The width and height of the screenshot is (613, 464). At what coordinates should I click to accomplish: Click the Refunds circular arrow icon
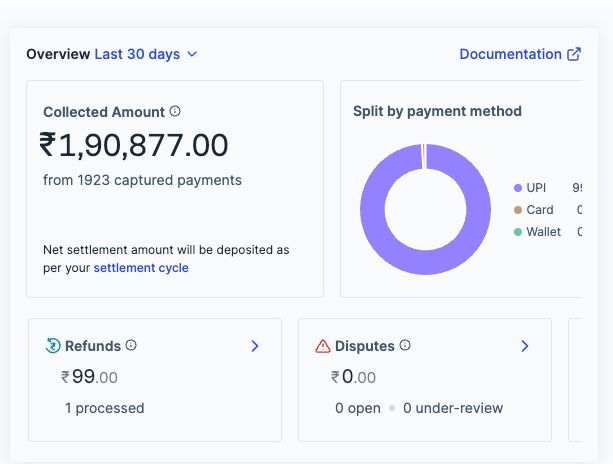click(53, 346)
